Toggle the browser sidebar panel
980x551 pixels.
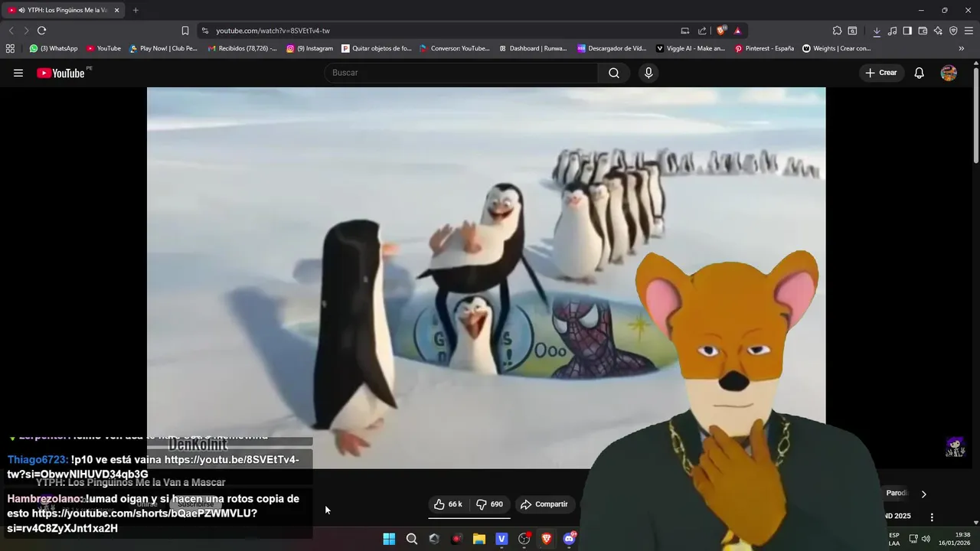coord(907,31)
